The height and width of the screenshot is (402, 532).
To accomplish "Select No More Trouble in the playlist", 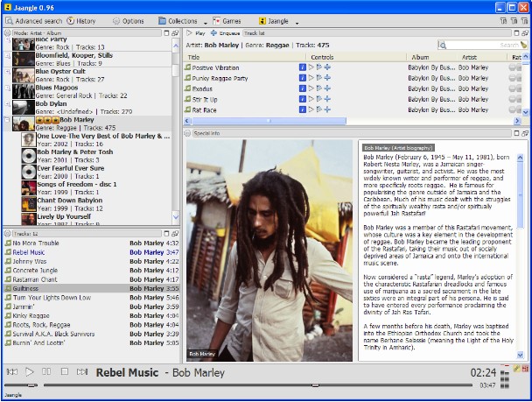I will coord(92,243).
